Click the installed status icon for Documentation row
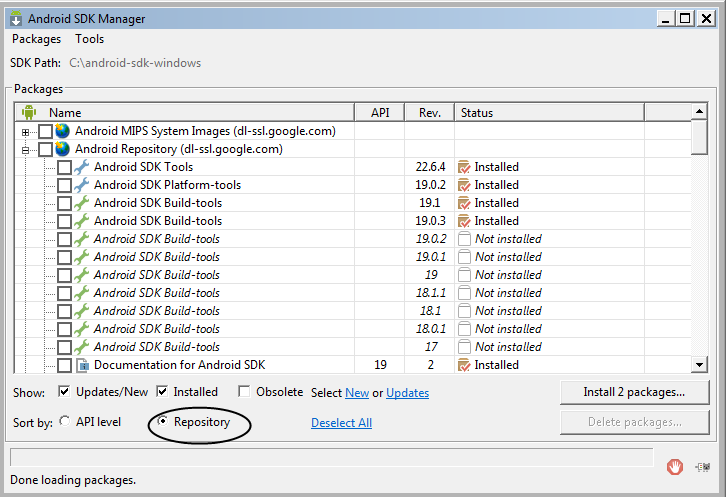Screen dimensions: 726x497 point(464,365)
